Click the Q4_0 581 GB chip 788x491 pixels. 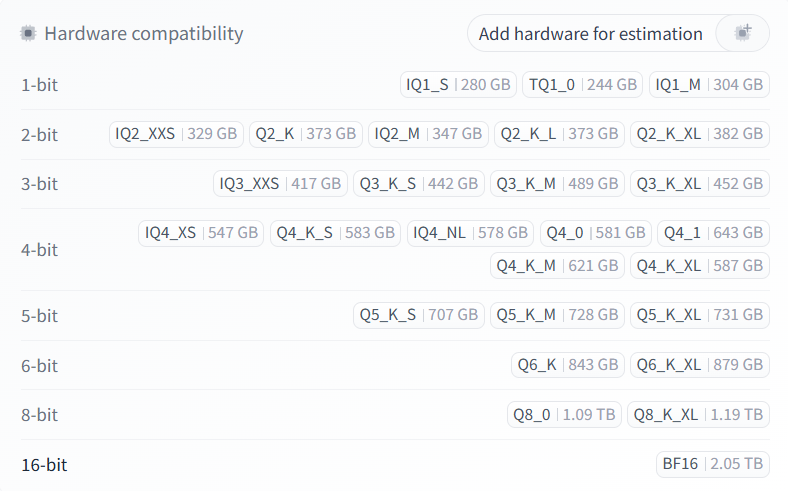point(596,233)
